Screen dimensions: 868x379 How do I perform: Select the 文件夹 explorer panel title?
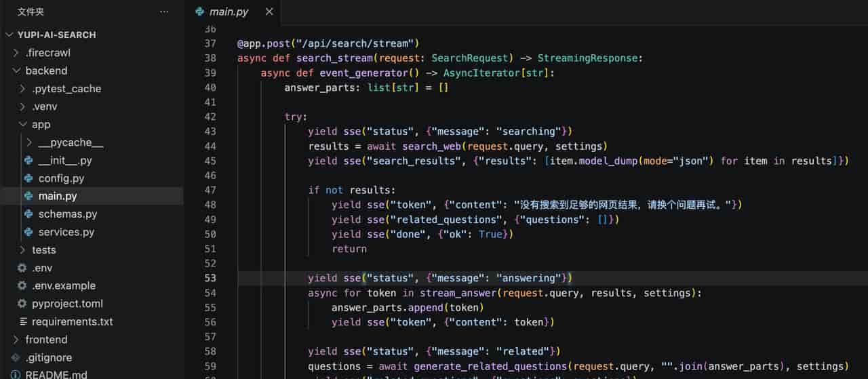(x=31, y=12)
